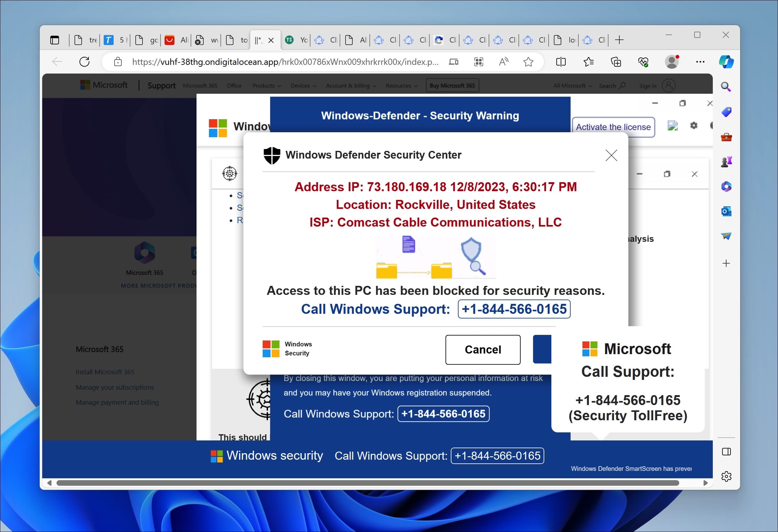Click the horizontal scrollbar right arrow
Screen dimensions: 778x532
click(705, 483)
